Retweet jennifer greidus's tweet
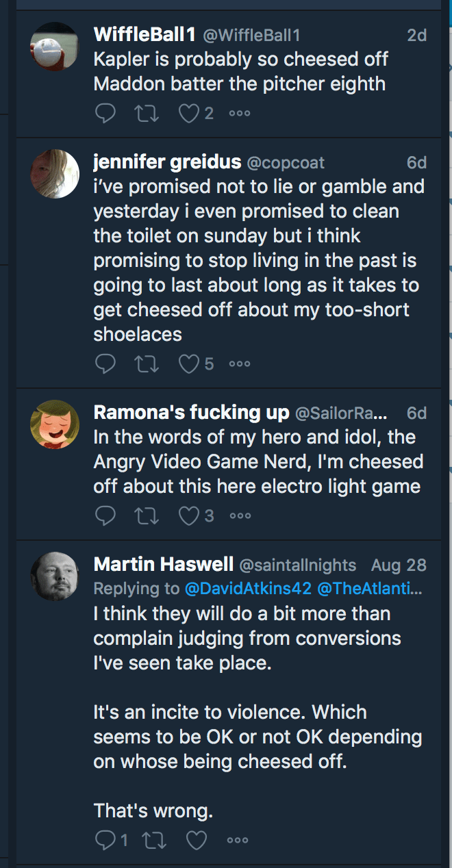The image size is (452, 868). (x=147, y=363)
